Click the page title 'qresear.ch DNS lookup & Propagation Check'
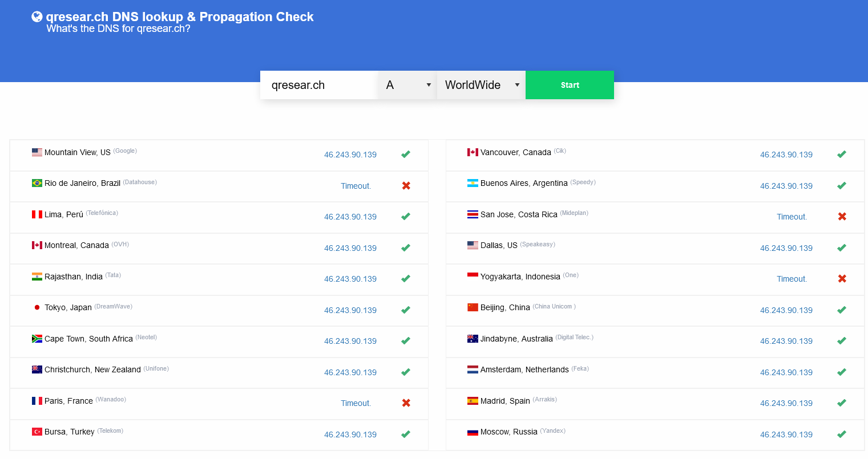The width and height of the screenshot is (868, 459). pos(180,17)
